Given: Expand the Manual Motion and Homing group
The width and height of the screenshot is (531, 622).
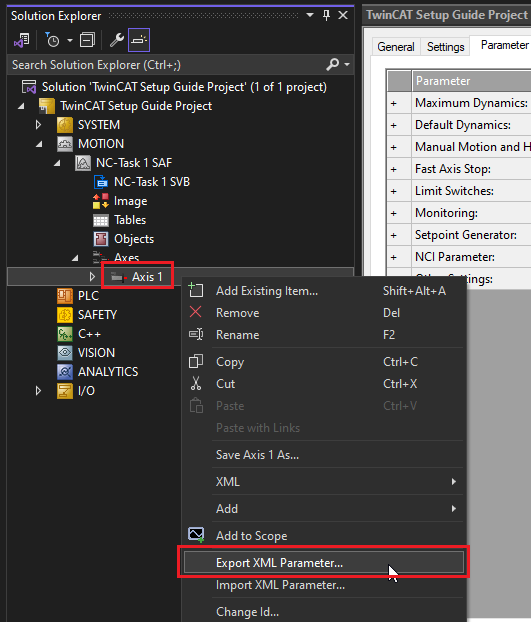Looking at the screenshot, I should (x=393, y=147).
